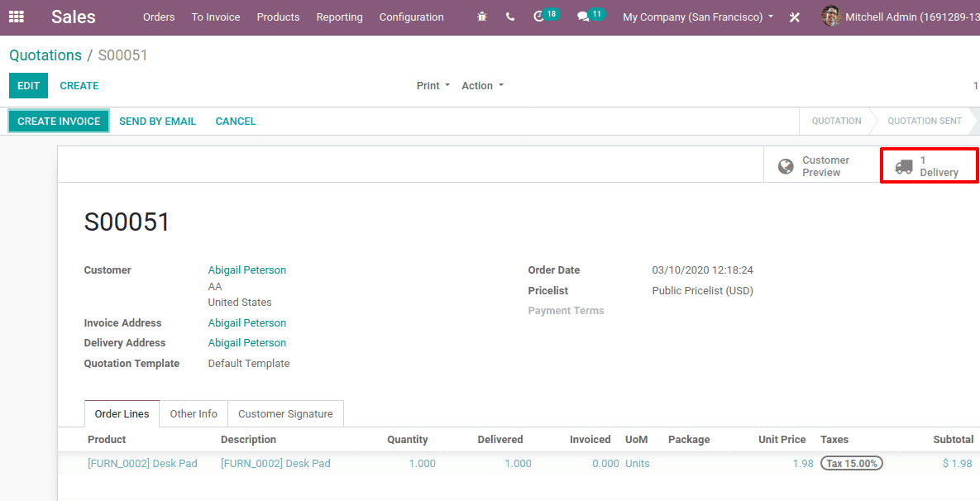Screen dimensions: 980x501
Task: Click the Delivered column header
Action: point(500,440)
